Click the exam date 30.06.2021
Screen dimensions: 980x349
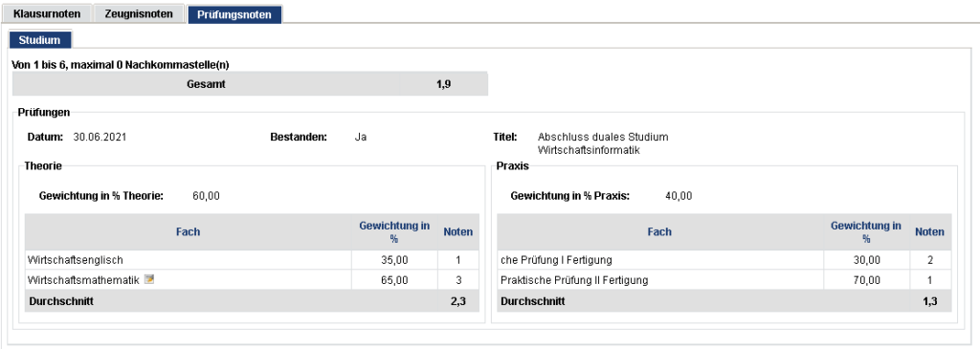pos(100,137)
